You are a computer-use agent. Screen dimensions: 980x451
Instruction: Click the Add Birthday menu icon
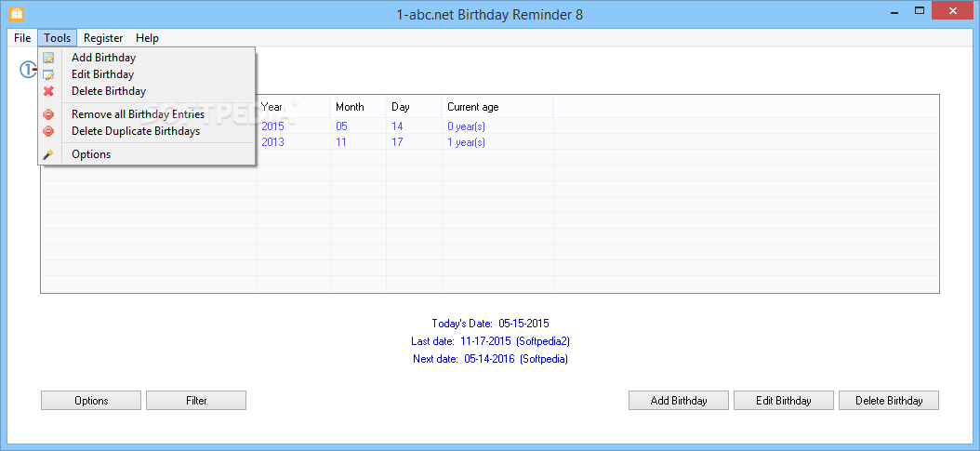48,58
